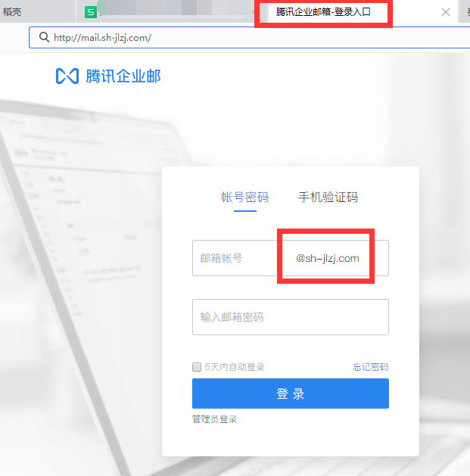Enable the 5天内自动登录 checkbox
This screenshot has width=470, height=476.
click(197, 367)
